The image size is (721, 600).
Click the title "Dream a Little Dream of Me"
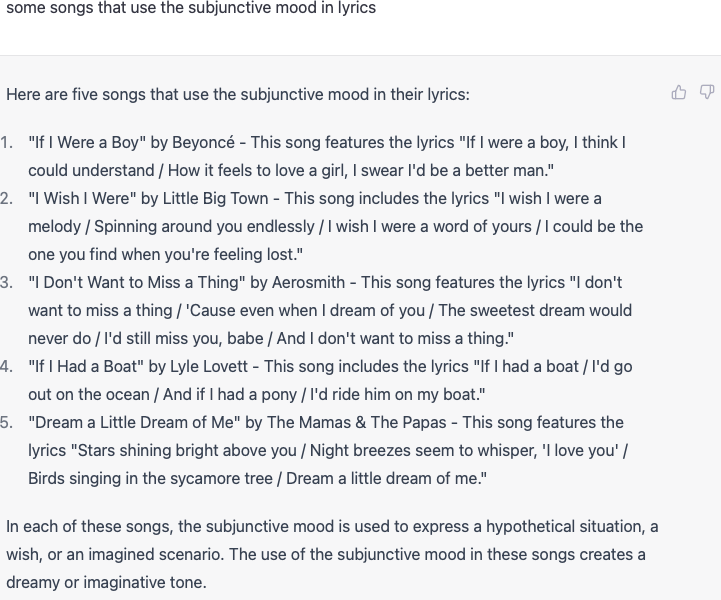(x=134, y=423)
